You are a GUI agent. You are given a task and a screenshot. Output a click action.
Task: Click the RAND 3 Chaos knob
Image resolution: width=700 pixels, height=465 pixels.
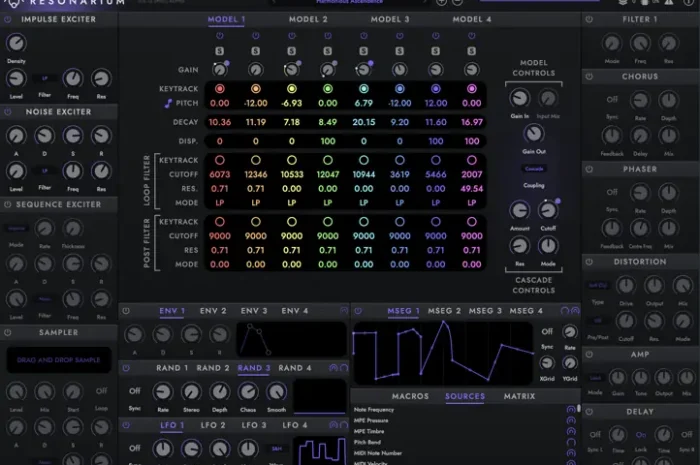[x=248, y=392]
